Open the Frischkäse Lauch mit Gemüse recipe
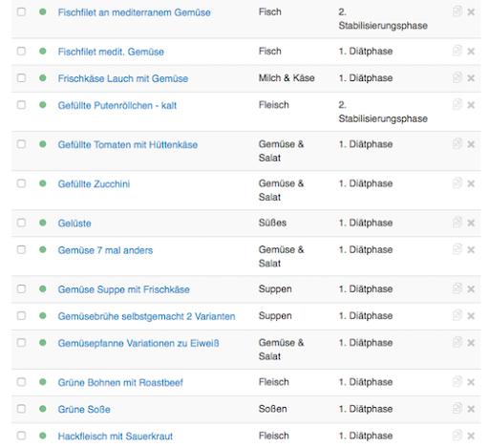The image size is (489, 448). [x=123, y=78]
